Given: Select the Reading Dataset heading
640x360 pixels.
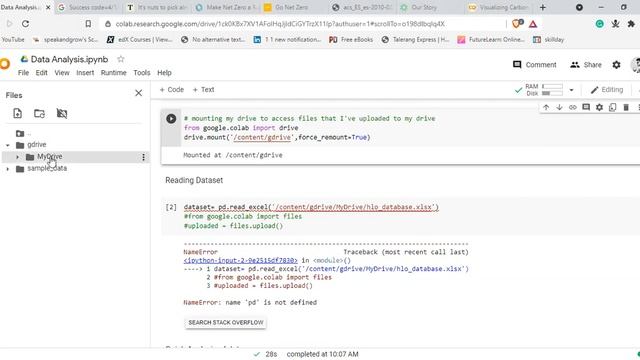Looking at the screenshot, I should [x=194, y=180].
